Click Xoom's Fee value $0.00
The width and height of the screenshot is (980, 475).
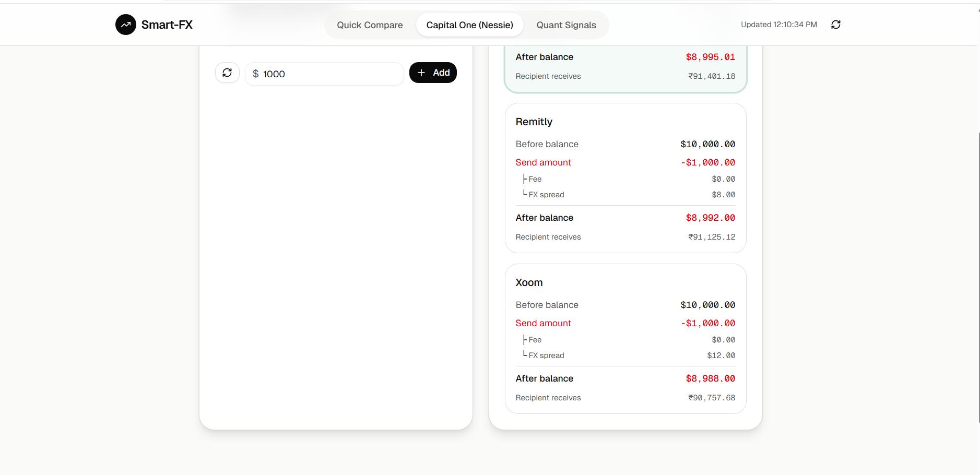[724, 340]
